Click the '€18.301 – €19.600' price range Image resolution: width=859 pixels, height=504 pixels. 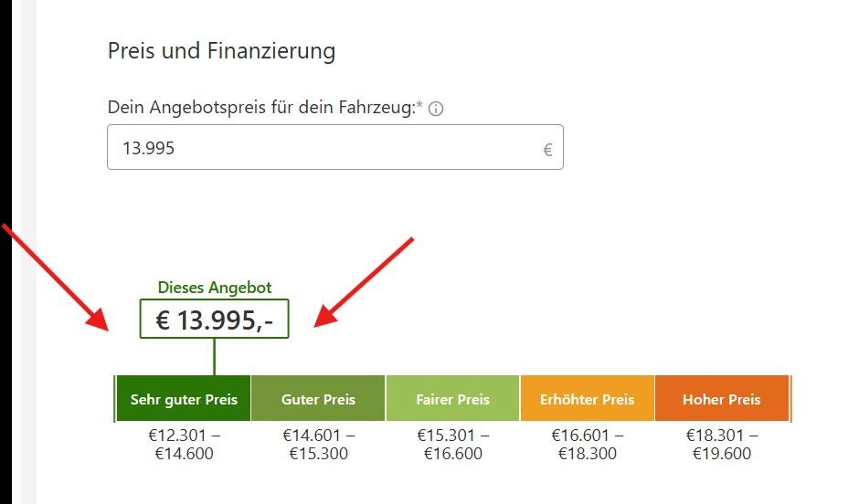pyautogui.click(x=721, y=444)
